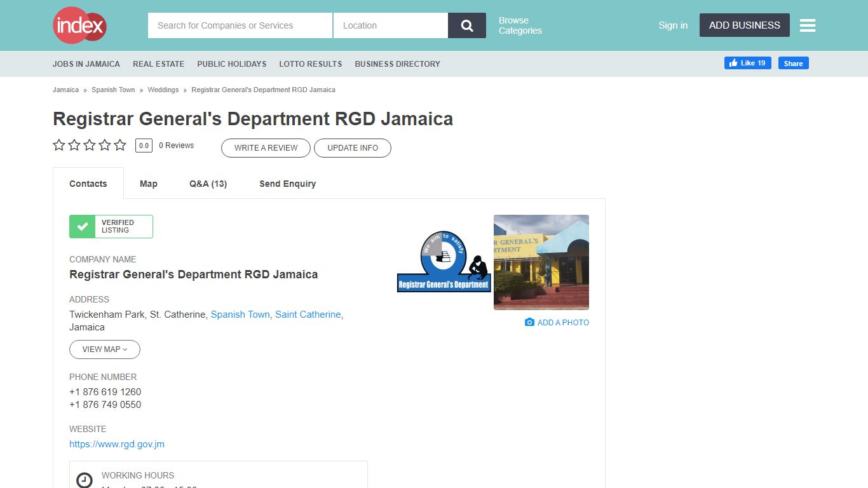Screen dimensions: 868x488
Task: Click the Write a Review button
Action: (x=266, y=147)
